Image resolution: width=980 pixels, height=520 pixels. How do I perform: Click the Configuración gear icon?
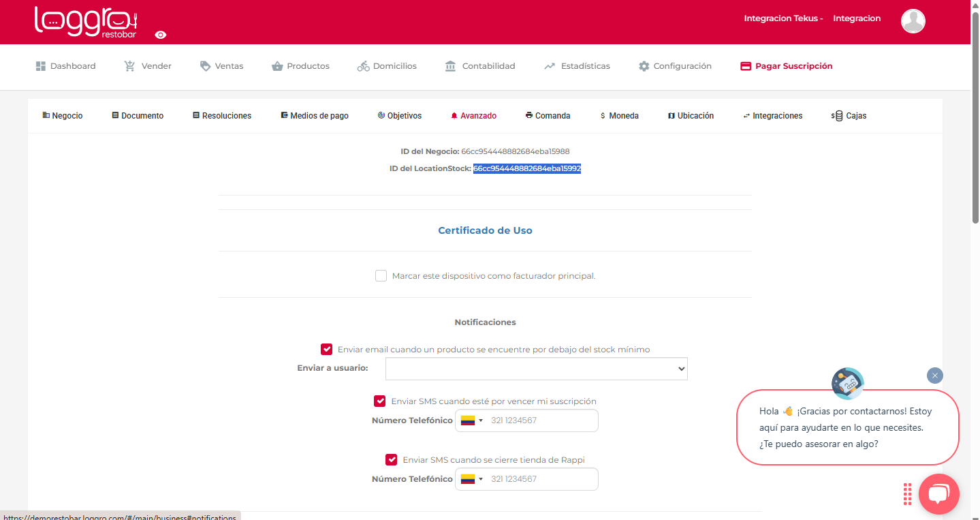click(x=644, y=66)
